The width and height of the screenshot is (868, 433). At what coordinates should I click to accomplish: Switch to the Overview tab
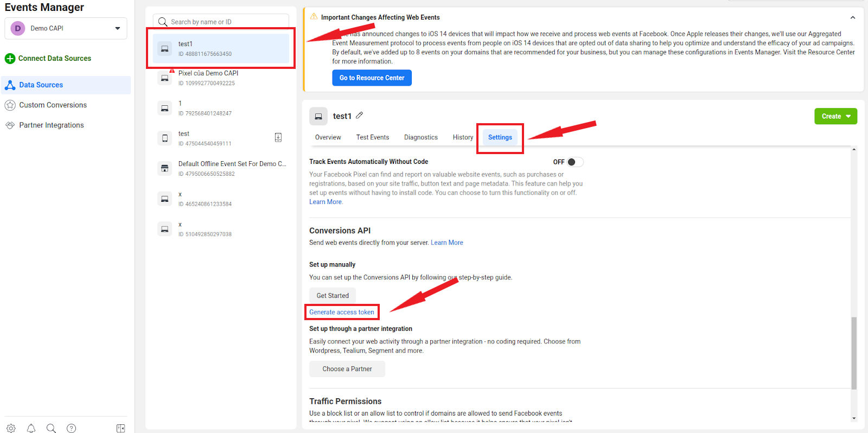click(328, 137)
